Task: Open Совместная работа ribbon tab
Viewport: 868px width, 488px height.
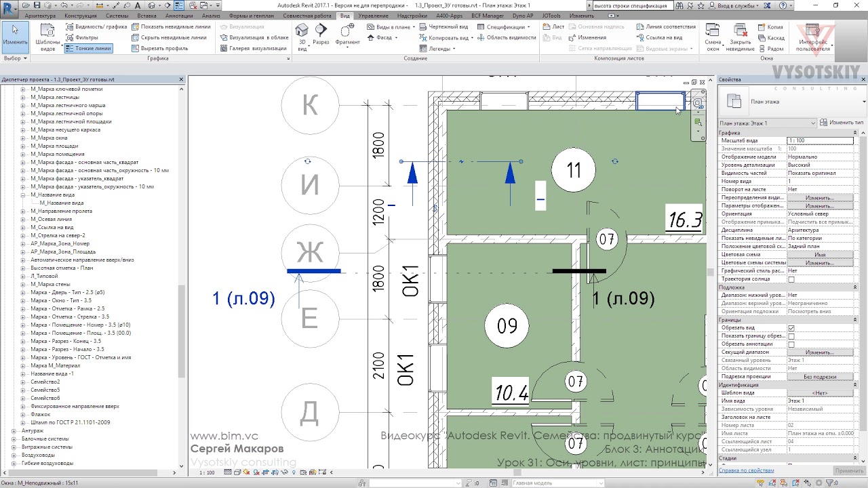Action: click(307, 16)
